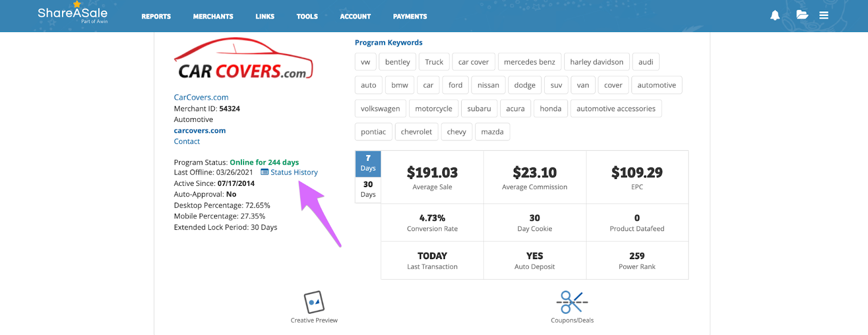Click the Merchant ID 54324 text
Image resolution: width=868 pixels, height=335 pixels.
tap(207, 108)
